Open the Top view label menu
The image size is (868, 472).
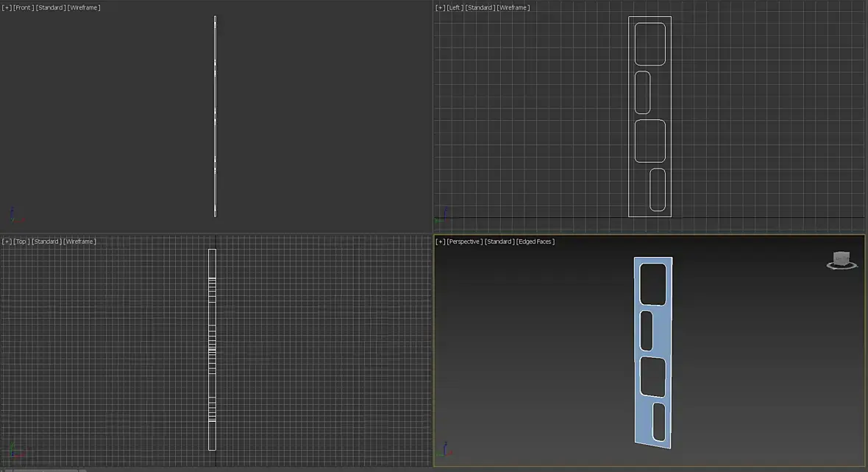pos(21,242)
